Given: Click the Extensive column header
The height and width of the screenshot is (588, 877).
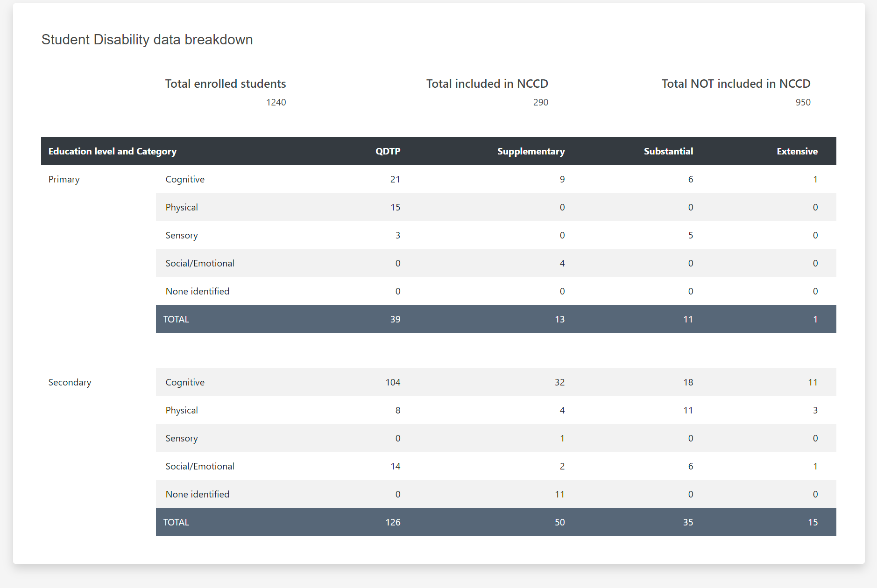Looking at the screenshot, I should click(x=797, y=151).
